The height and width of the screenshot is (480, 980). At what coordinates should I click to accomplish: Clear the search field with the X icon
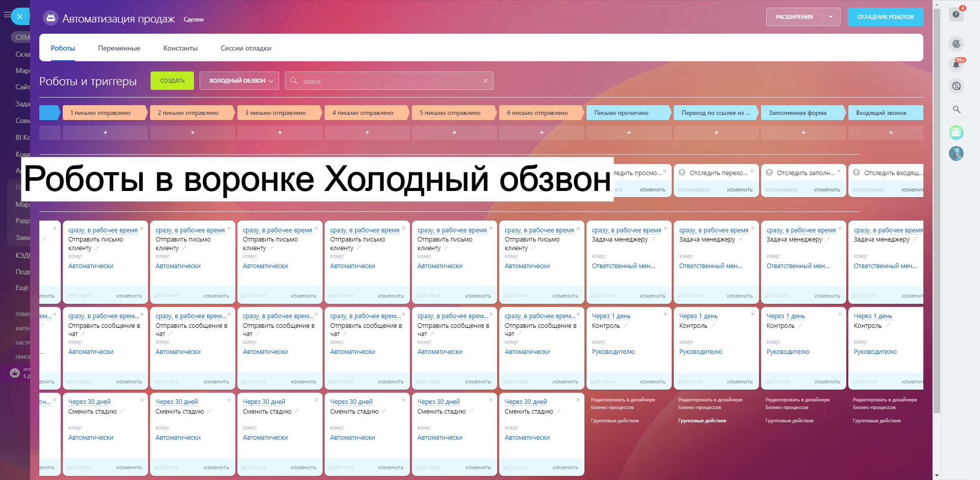[x=485, y=81]
